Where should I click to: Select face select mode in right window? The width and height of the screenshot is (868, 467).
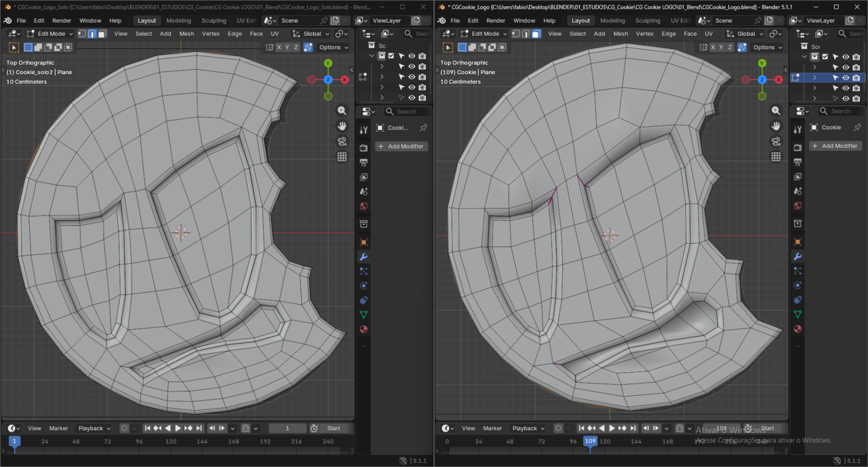536,33
